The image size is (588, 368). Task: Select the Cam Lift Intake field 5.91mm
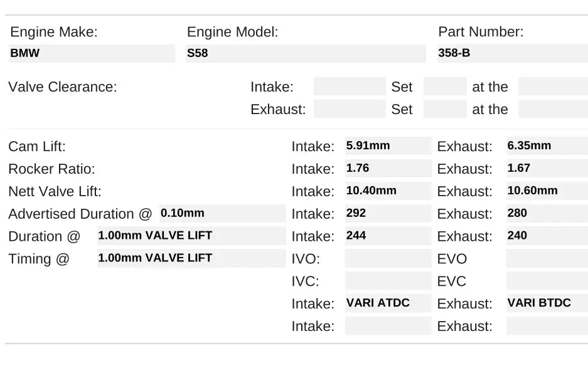(388, 146)
